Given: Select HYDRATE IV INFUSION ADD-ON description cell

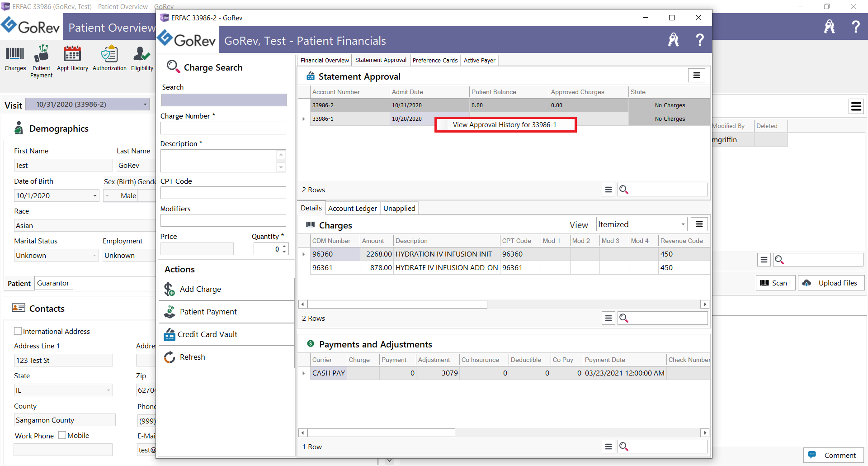Looking at the screenshot, I should (x=447, y=268).
